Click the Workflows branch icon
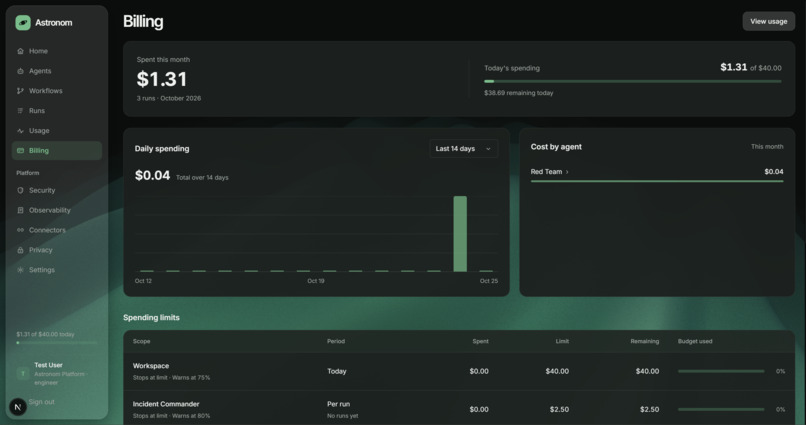 (21, 91)
